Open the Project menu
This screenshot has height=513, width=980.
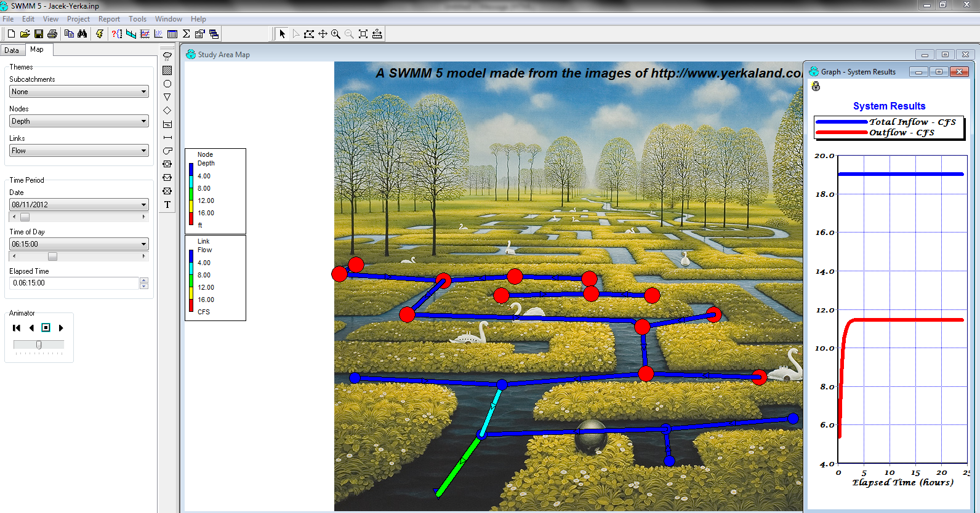pyautogui.click(x=78, y=19)
